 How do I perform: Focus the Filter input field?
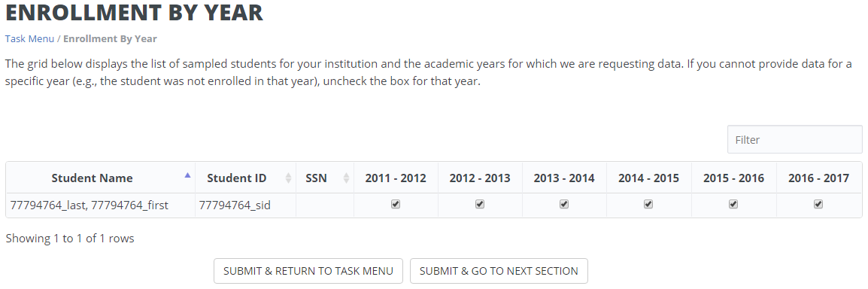tap(794, 139)
